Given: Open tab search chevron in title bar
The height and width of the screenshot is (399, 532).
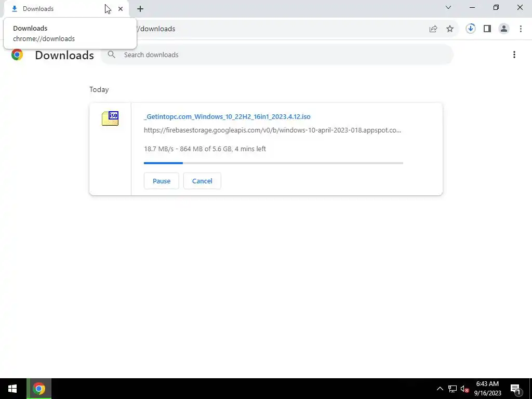Looking at the screenshot, I should pos(448,7).
